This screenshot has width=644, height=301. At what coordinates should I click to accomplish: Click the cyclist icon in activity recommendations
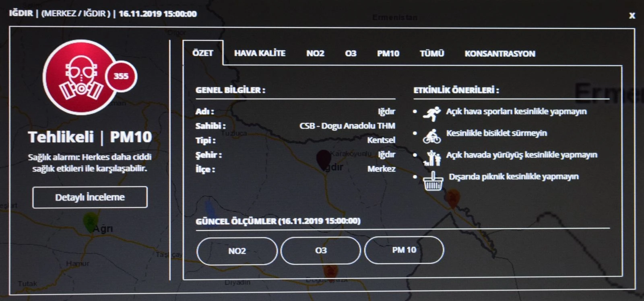tap(431, 136)
